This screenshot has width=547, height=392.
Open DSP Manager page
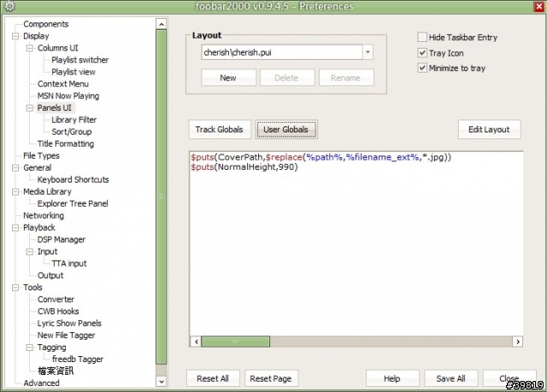pyautogui.click(x=62, y=240)
